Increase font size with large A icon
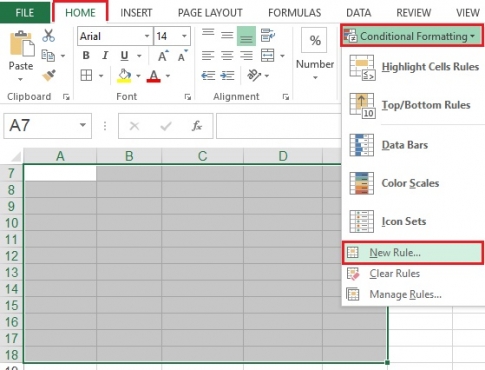The height and width of the screenshot is (370, 485). click(x=163, y=56)
